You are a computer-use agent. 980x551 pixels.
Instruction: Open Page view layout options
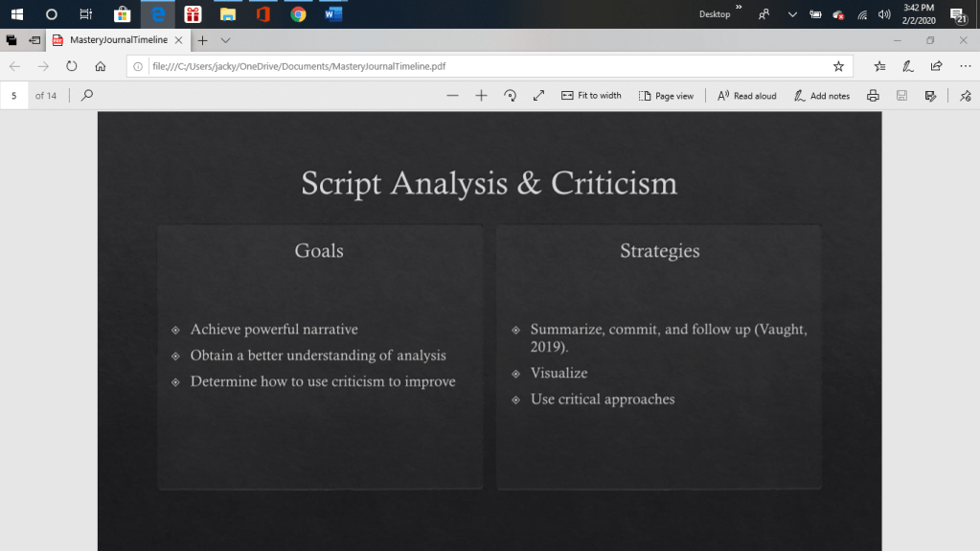pos(666,96)
